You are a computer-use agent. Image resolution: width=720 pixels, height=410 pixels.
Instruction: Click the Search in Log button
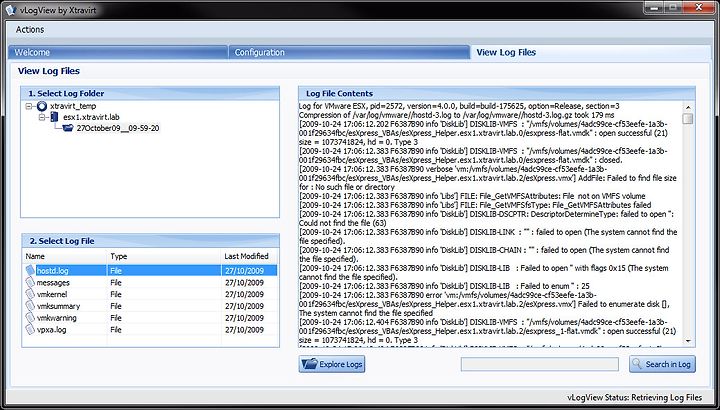662,364
